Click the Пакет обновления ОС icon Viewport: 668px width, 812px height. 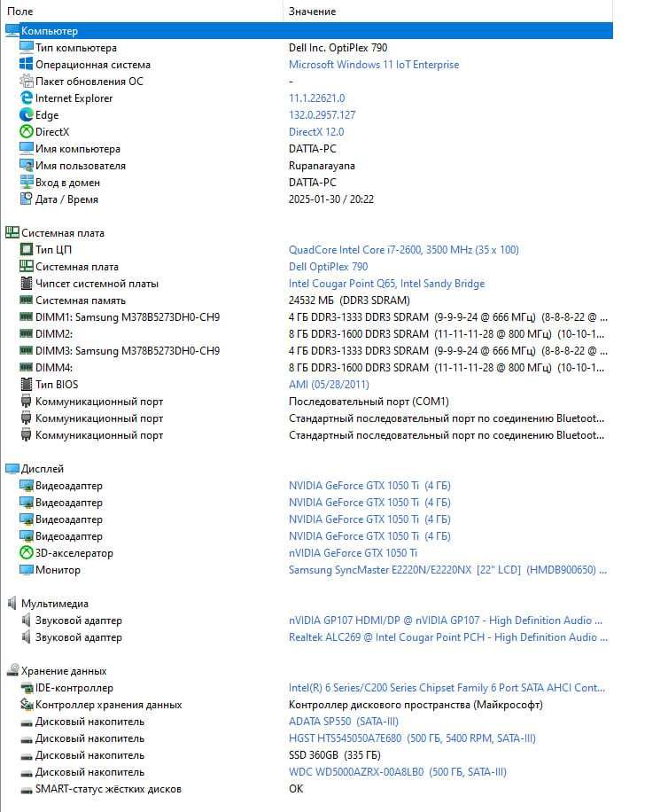(26, 82)
